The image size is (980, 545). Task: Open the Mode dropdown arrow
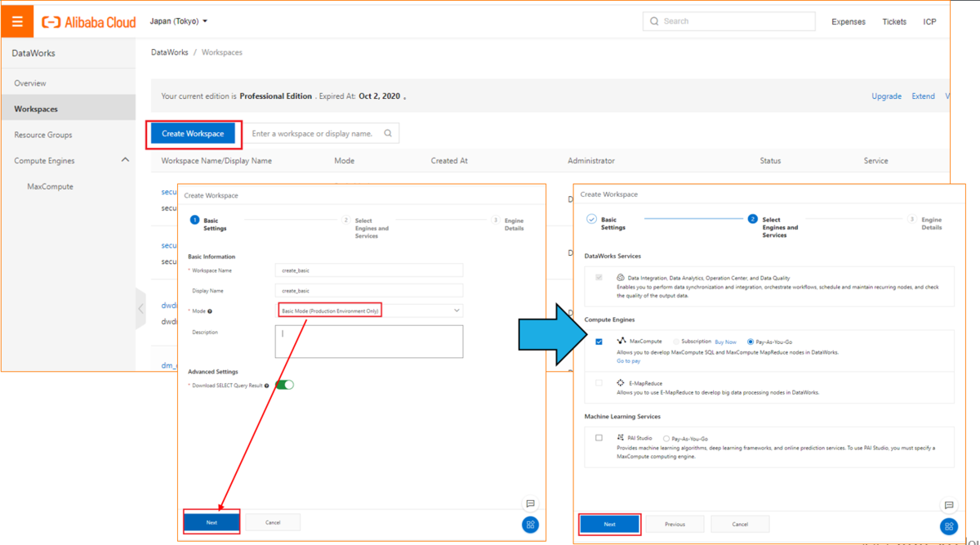[457, 310]
